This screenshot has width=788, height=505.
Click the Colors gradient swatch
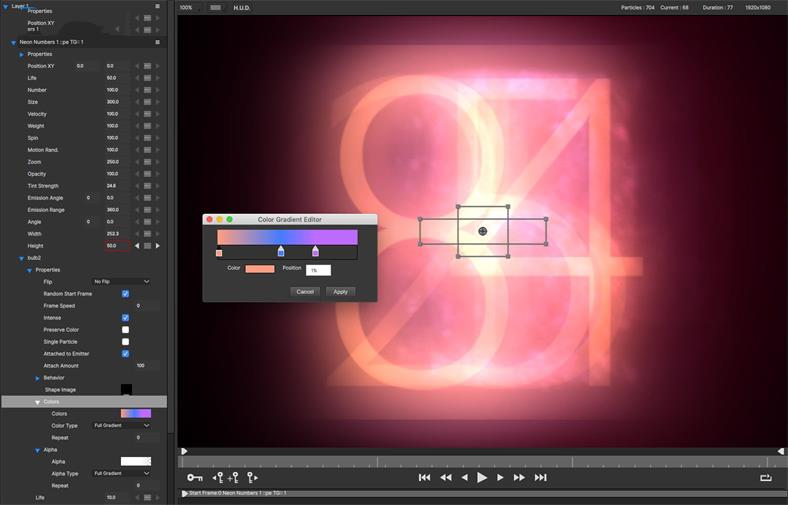tap(136, 414)
